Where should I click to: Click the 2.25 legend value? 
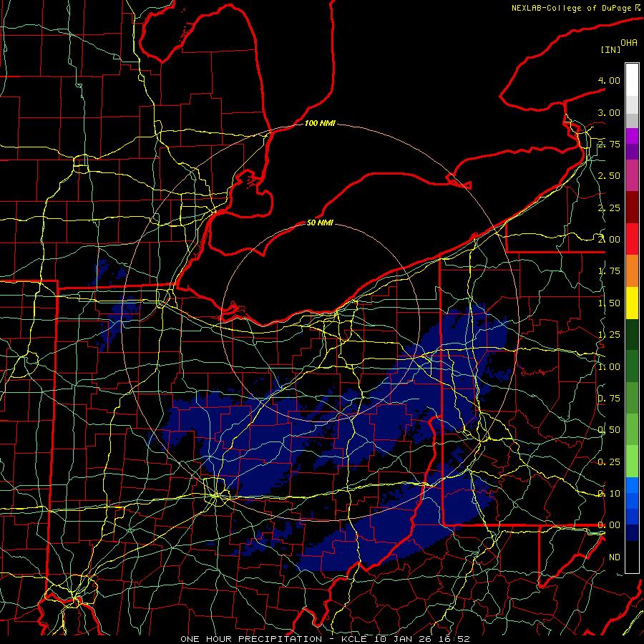click(609, 208)
